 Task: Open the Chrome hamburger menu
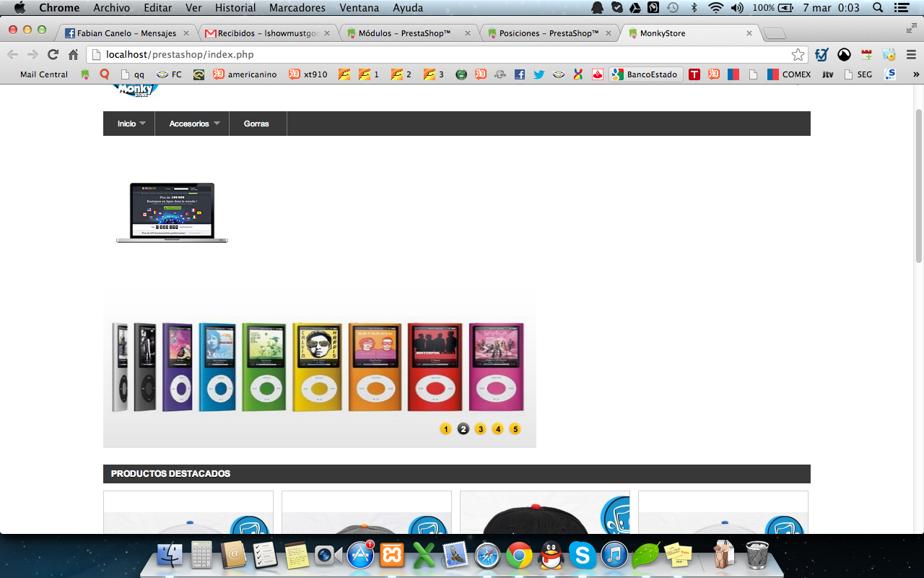point(911,54)
